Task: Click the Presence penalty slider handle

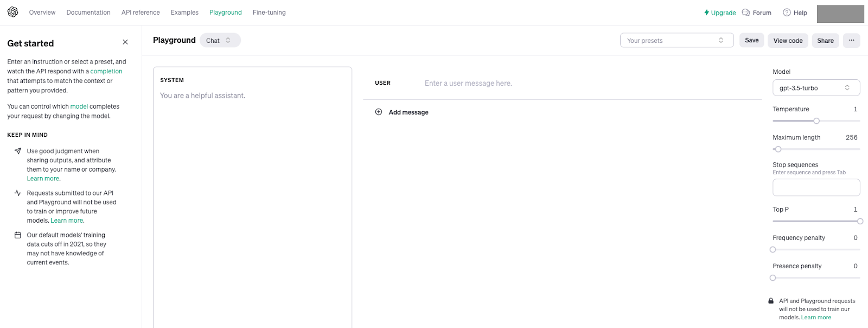Action: tap(773, 277)
